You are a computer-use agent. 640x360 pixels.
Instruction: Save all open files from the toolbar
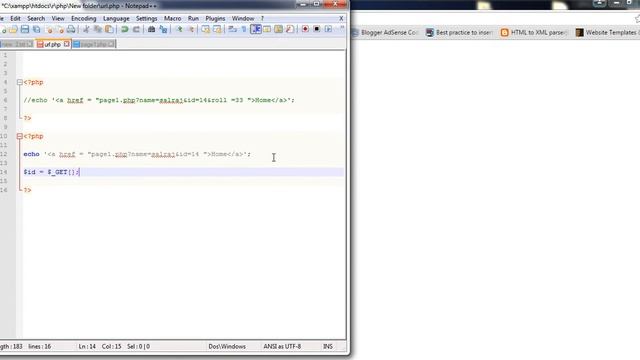coord(36,29)
